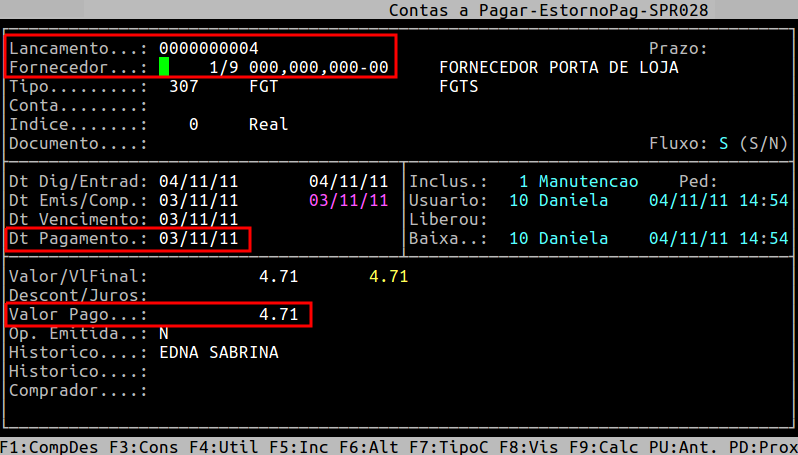Select the Tipo code 307 field
This screenshot has height=455, width=798.
click(184, 87)
